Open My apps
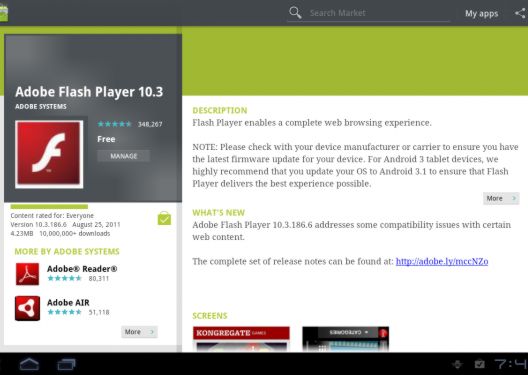 coord(482,13)
